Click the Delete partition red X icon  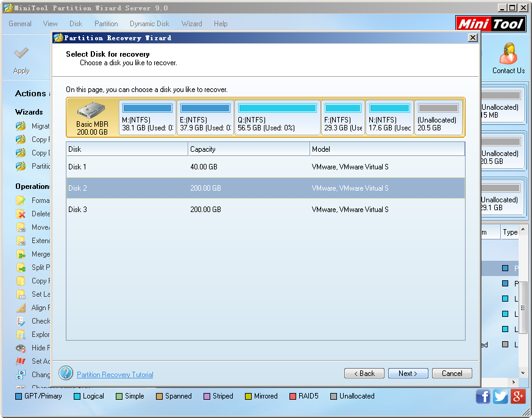click(21, 214)
